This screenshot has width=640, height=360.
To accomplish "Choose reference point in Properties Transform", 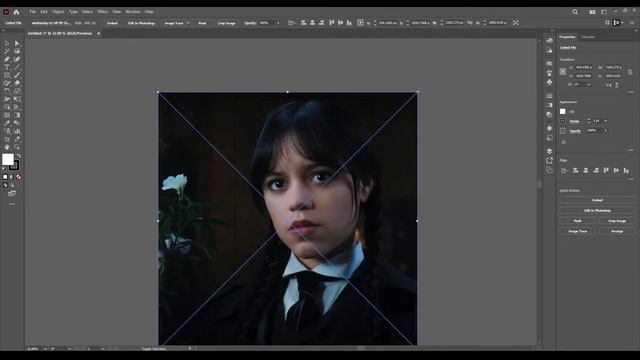I will click(x=563, y=71).
